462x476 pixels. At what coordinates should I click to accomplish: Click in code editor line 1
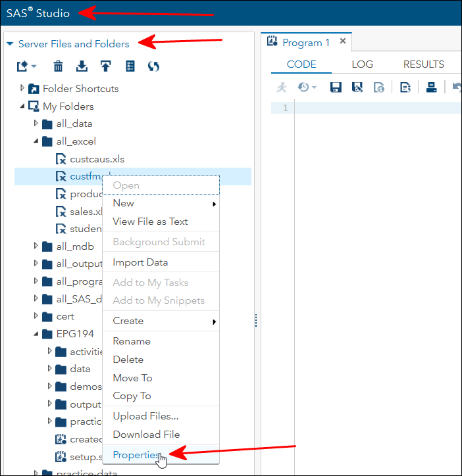(x=378, y=108)
